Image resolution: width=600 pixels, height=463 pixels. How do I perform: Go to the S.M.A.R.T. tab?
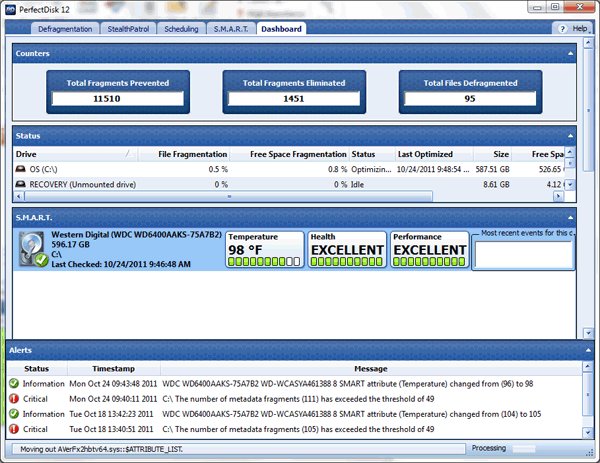click(231, 29)
